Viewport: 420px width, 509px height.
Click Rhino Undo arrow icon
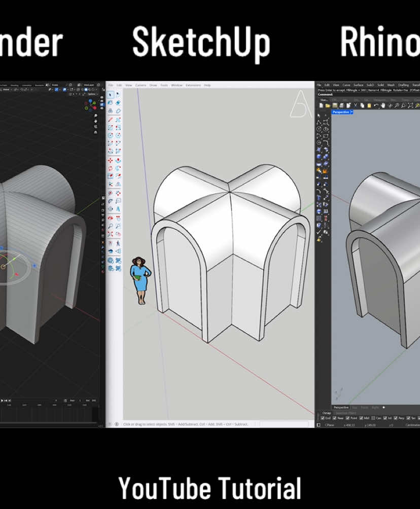[376, 105]
